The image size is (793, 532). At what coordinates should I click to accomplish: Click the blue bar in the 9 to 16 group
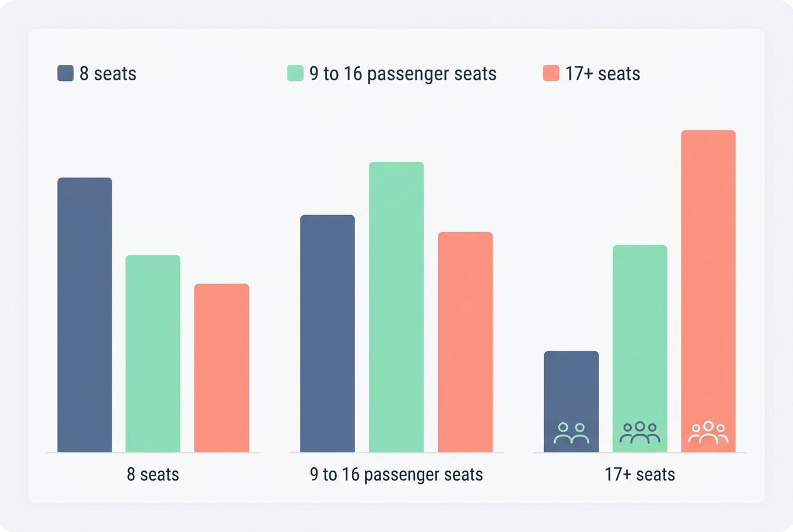point(327,333)
